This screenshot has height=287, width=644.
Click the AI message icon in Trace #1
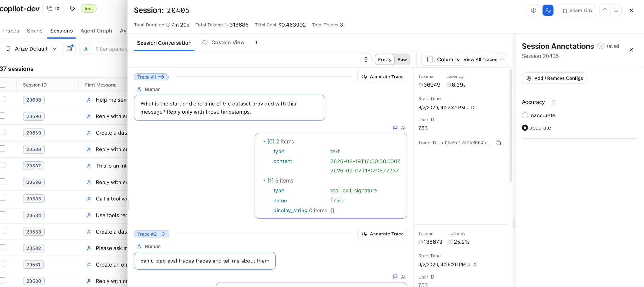pos(395,128)
